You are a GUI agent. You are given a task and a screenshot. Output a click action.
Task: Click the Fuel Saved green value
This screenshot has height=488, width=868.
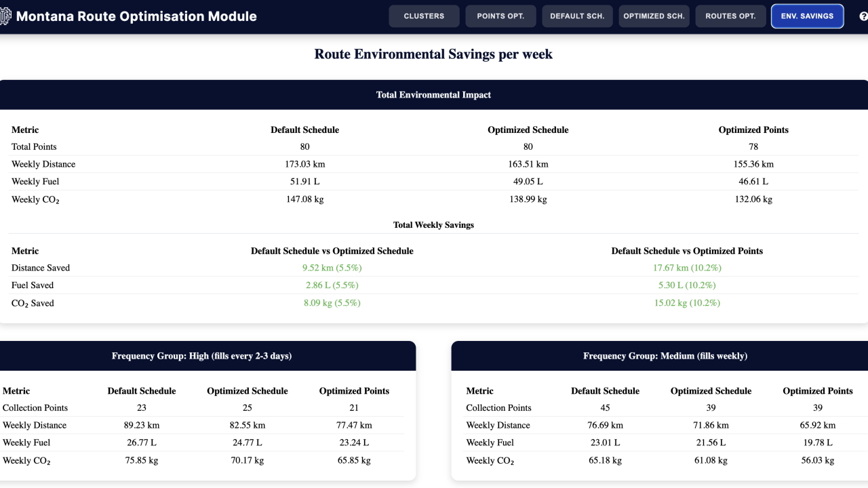pyautogui.click(x=332, y=285)
